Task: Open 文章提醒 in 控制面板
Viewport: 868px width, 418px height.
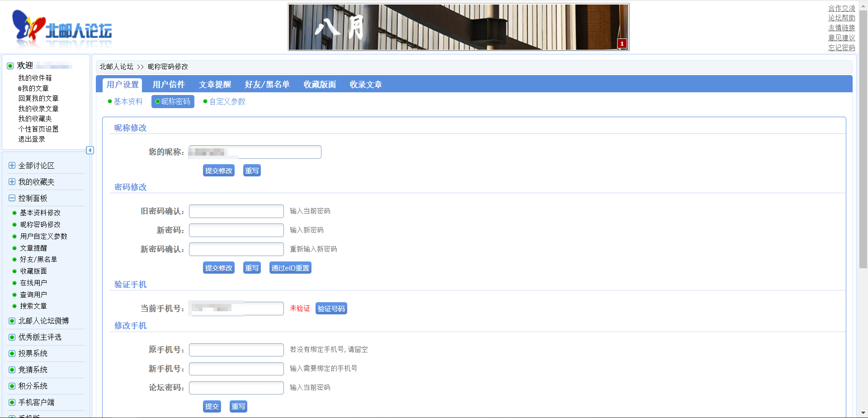Action: tap(33, 248)
